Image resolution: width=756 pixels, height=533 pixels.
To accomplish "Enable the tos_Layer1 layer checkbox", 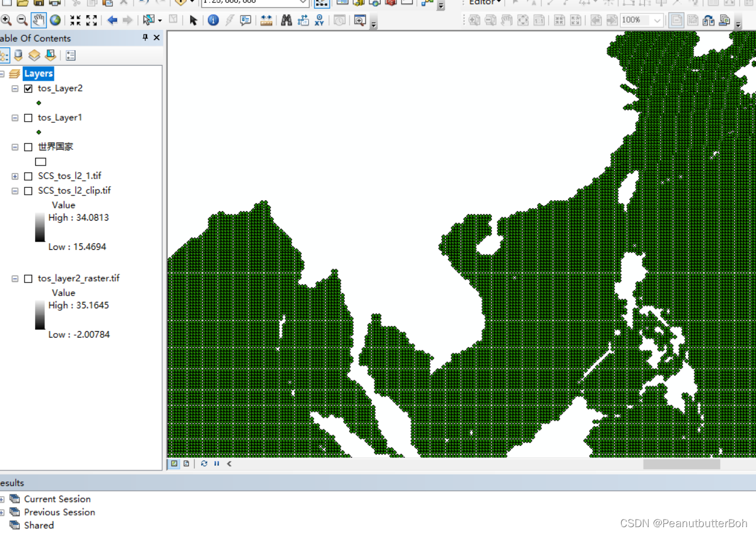I will (x=28, y=118).
